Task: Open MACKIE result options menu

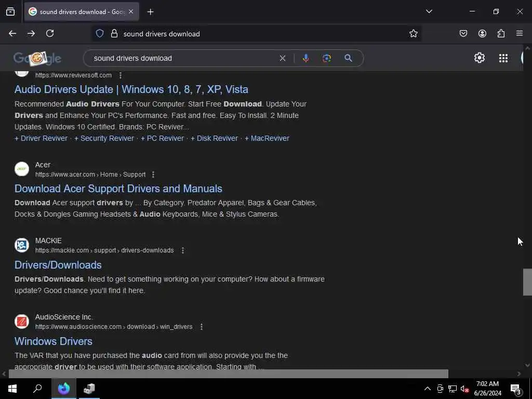Action: pyautogui.click(x=183, y=250)
